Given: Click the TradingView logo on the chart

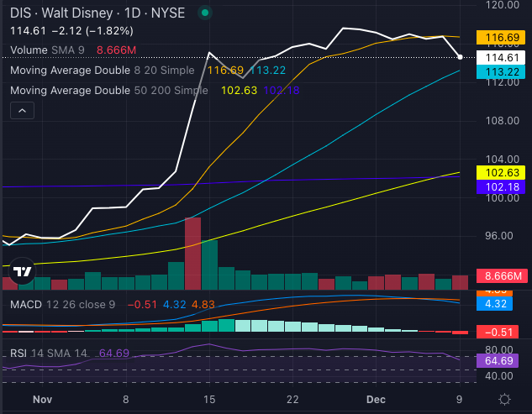Looking at the screenshot, I should (x=23, y=271).
